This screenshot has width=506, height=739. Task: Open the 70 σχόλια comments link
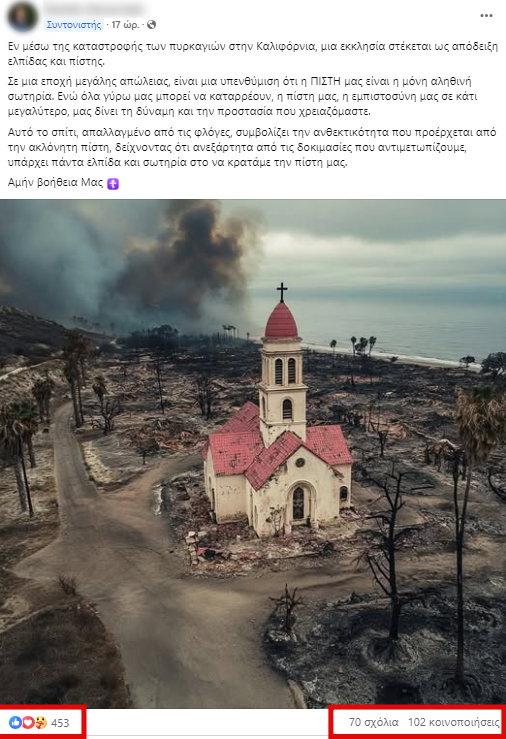373,722
